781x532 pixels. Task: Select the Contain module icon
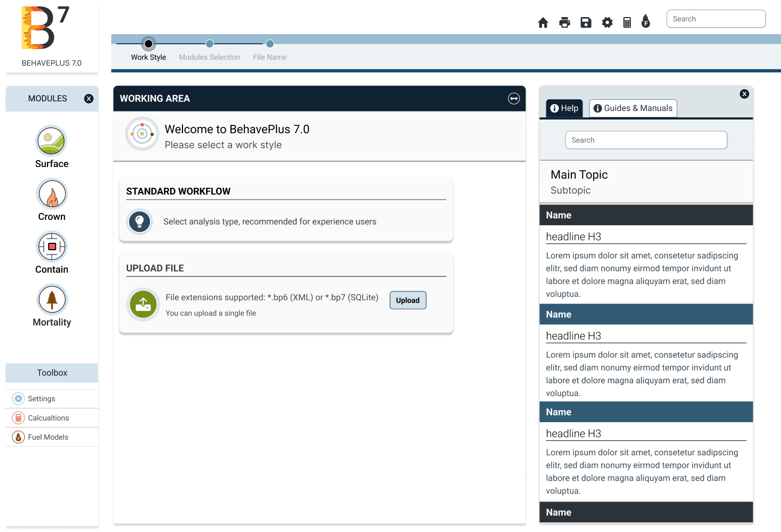point(52,247)
